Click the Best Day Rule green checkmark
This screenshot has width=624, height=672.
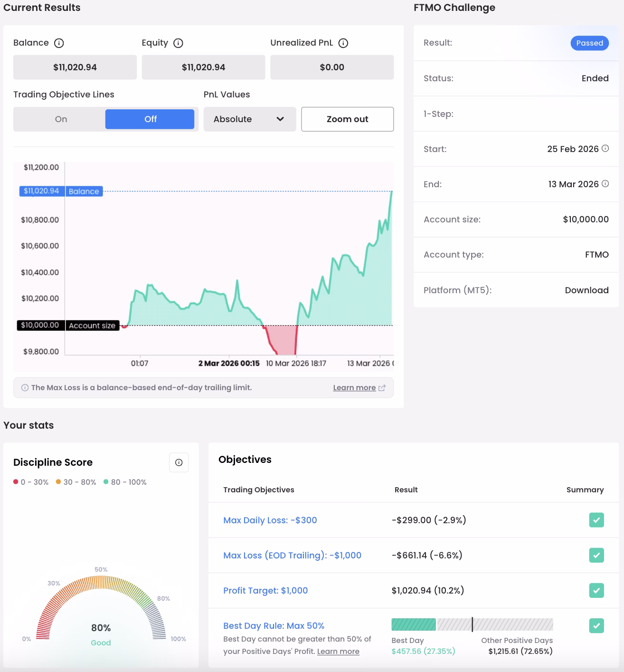596,625
